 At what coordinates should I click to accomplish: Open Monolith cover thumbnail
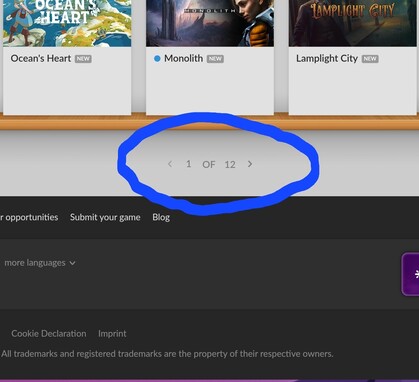pos(210,23)
